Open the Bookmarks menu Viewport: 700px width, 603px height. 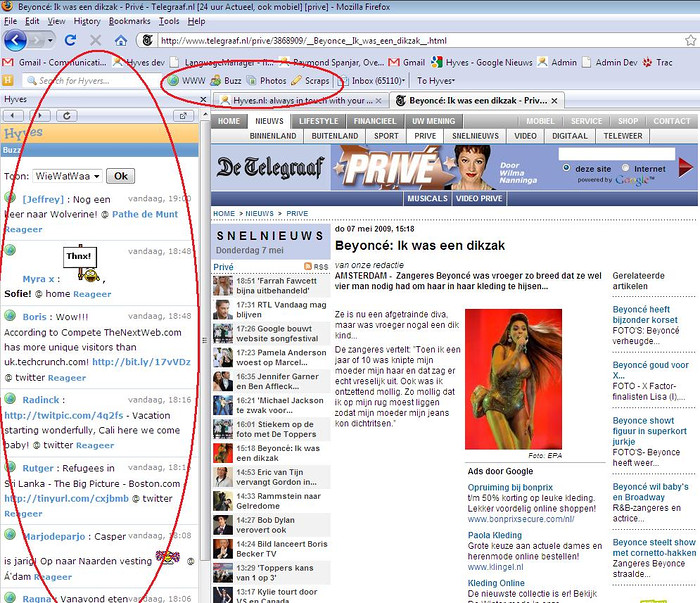(129, 21)
